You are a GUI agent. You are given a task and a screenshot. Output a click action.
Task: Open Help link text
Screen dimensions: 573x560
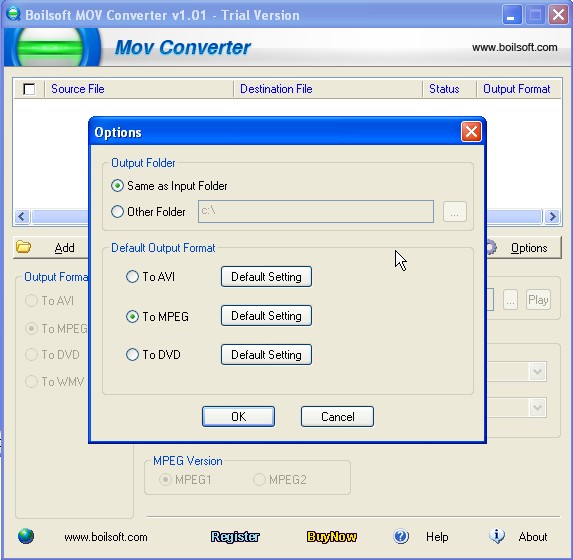[437, 537]
